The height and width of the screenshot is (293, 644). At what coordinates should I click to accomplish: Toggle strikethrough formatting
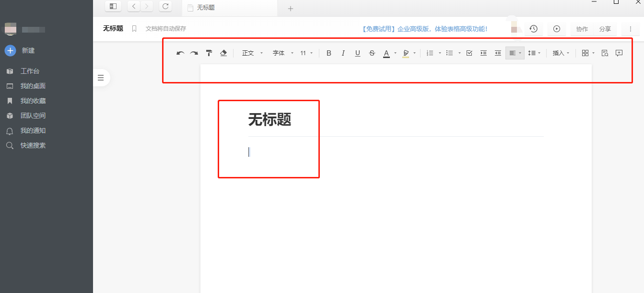(x=372, y=53)
